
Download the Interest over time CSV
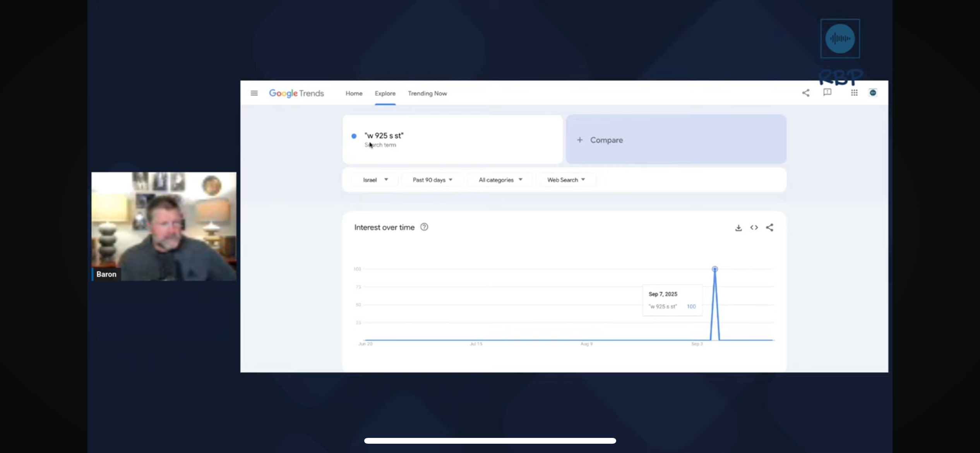click(738, 228)
